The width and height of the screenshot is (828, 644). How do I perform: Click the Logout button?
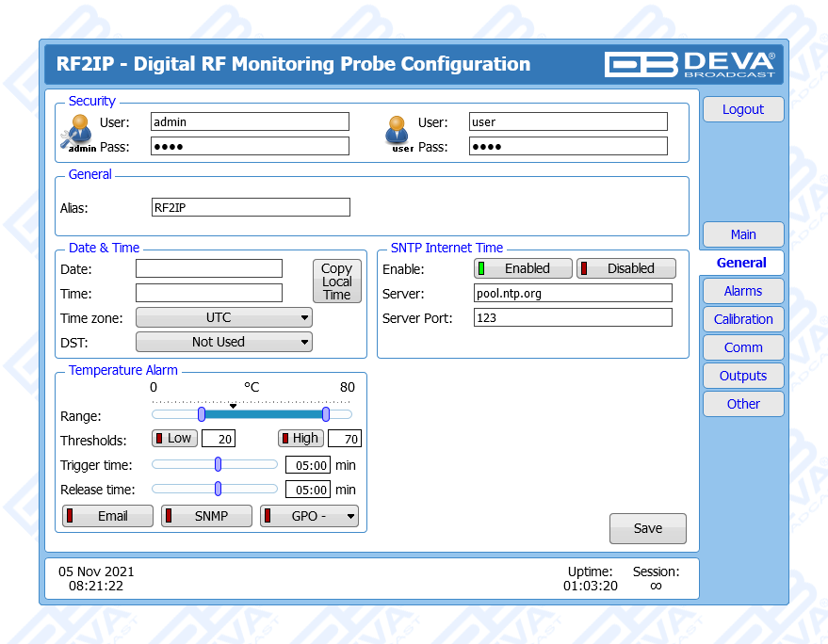743,109
